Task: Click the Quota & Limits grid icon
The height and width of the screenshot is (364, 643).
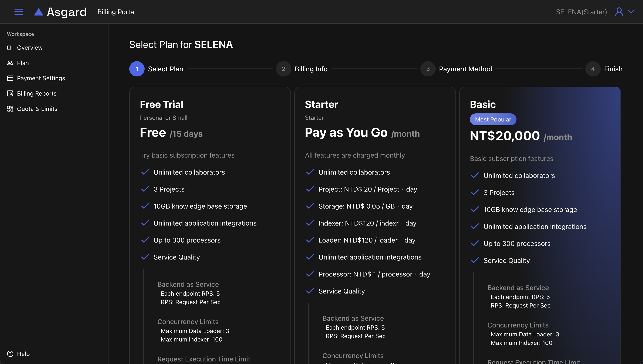Action: click(x=10, y=109)
